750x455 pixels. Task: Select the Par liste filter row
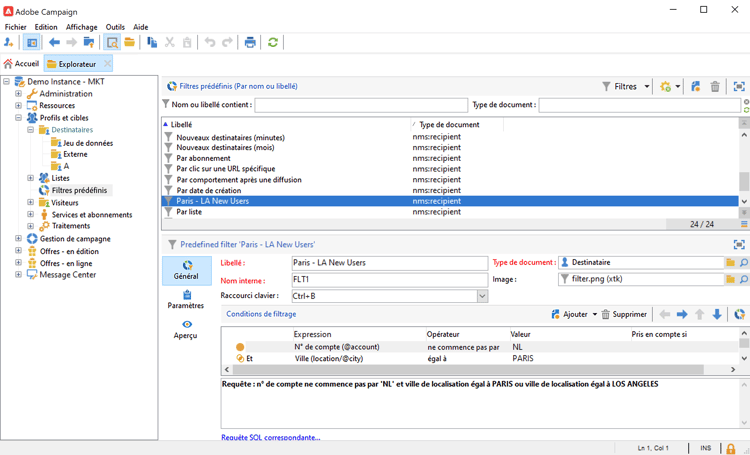click(450, 212)
